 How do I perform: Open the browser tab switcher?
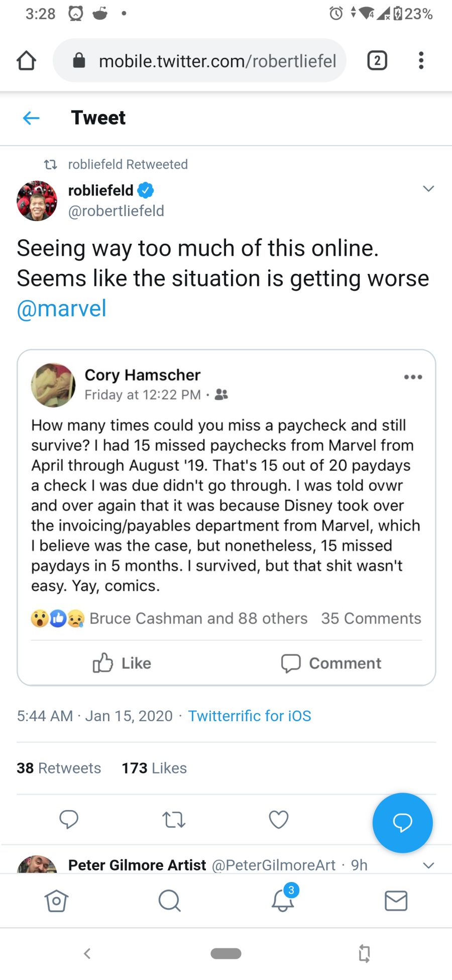pyautogui.click(x=377, y=60)
